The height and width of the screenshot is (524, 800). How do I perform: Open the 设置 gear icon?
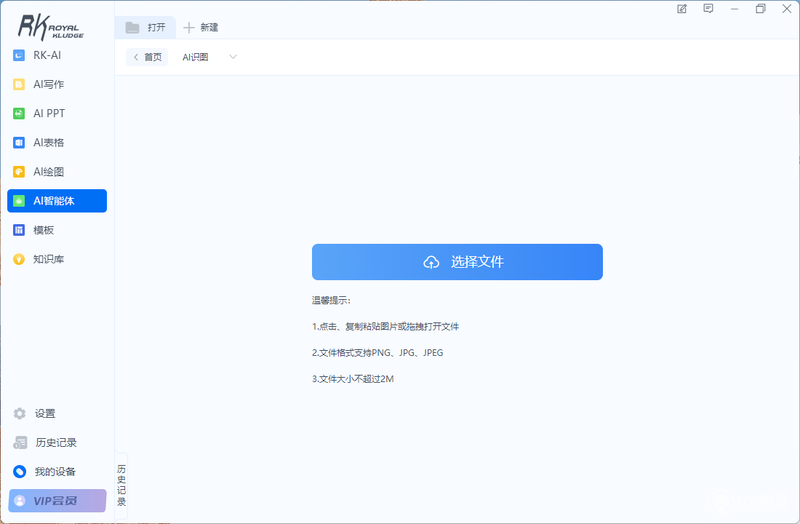click(19, 413)
